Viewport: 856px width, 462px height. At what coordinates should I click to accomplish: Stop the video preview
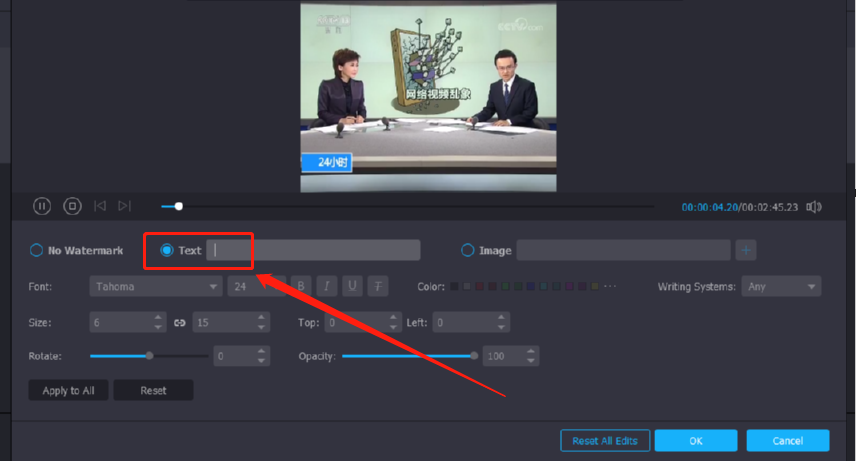(x=72, y=206)
